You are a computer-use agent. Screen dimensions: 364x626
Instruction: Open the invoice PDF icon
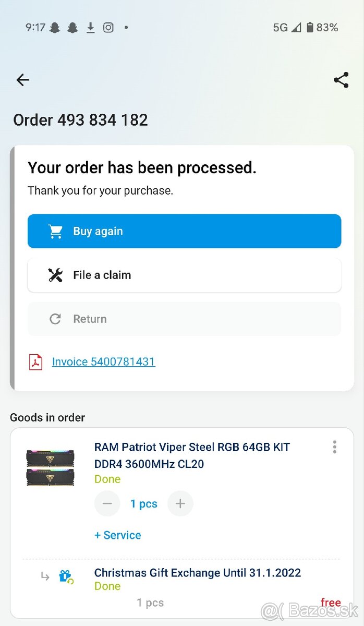tap(35, 362)
